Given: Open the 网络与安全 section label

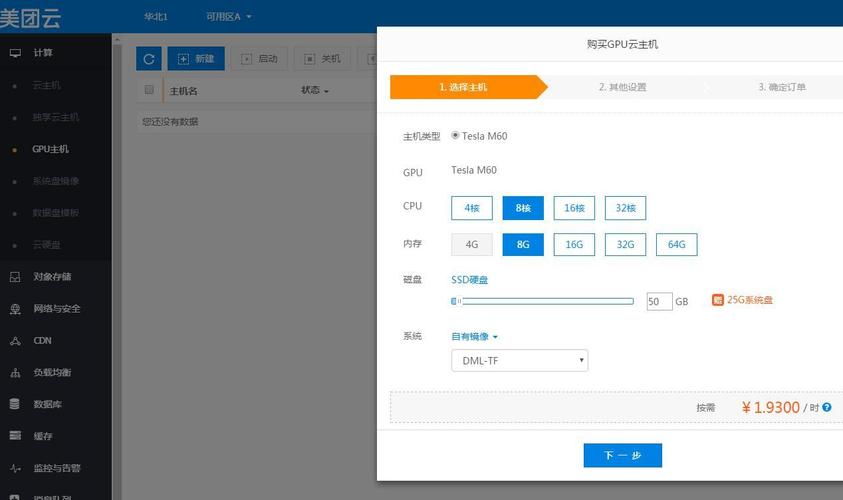Looking at the screenshot, I should pos(57,309).
